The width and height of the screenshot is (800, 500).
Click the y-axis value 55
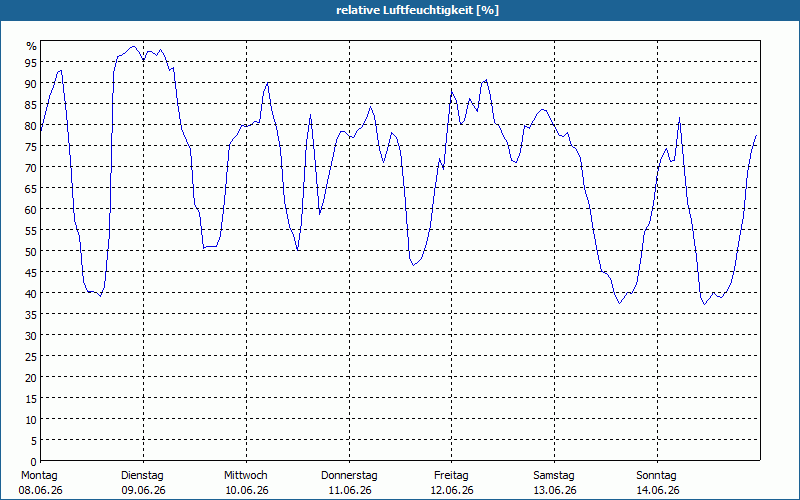[31, 231]
